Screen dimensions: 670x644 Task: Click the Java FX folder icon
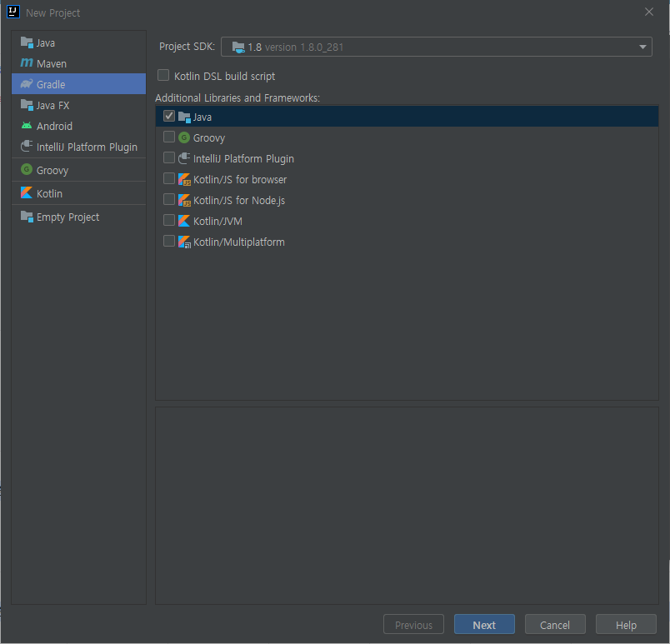tap(27, 105)
